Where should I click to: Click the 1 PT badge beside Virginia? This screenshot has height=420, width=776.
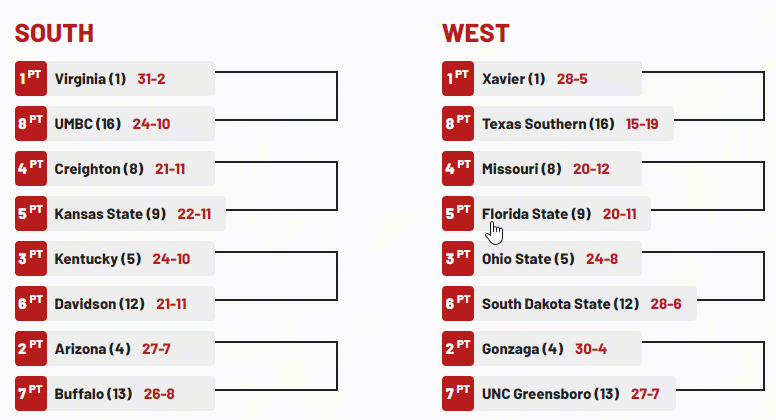(x=31, y=79)
